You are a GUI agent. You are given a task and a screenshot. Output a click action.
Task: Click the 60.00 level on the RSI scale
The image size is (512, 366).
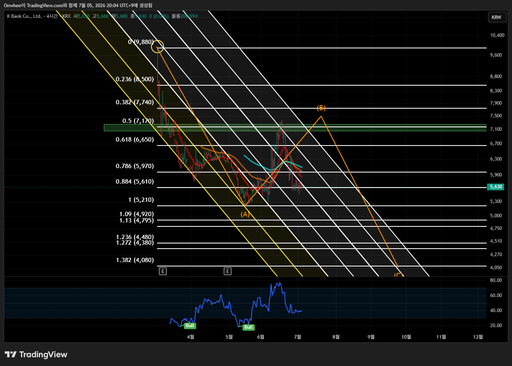(x=496, y=295)
